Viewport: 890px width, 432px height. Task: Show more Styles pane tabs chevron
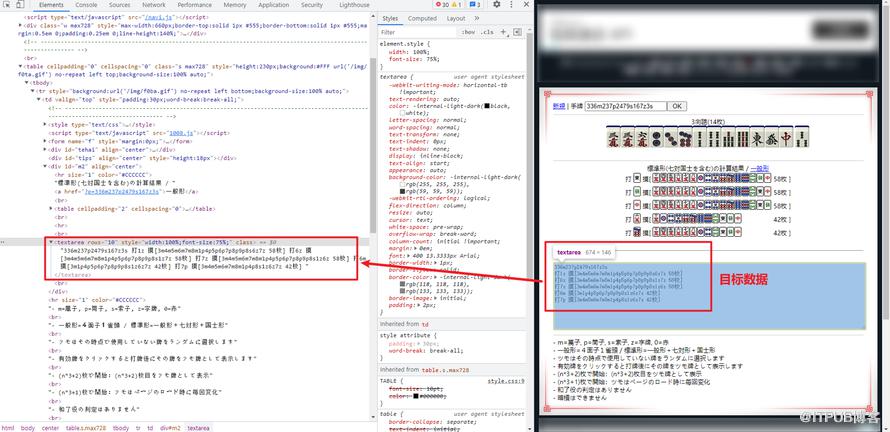point(477,18)
